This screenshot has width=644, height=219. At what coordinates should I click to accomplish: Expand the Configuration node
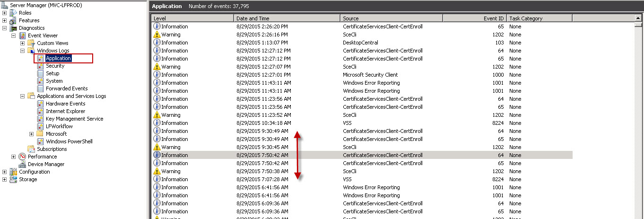[5, 172]
